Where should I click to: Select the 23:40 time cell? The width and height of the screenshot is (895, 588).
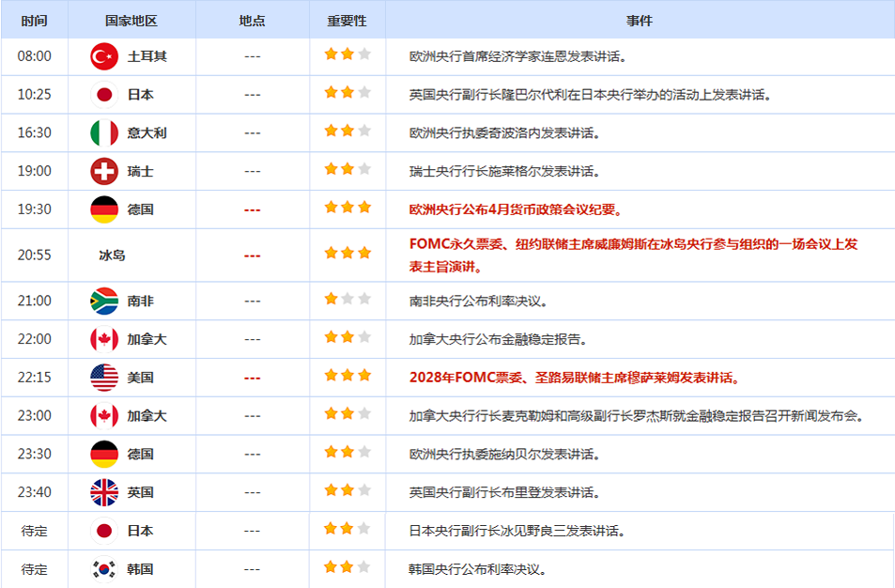point(34,492)
